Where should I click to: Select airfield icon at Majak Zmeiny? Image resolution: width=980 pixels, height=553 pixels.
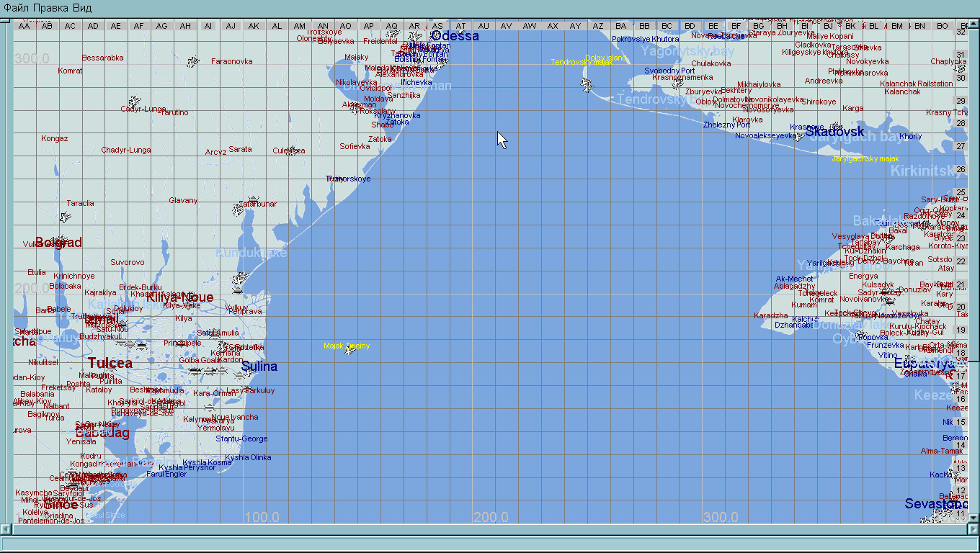[351, 349]
